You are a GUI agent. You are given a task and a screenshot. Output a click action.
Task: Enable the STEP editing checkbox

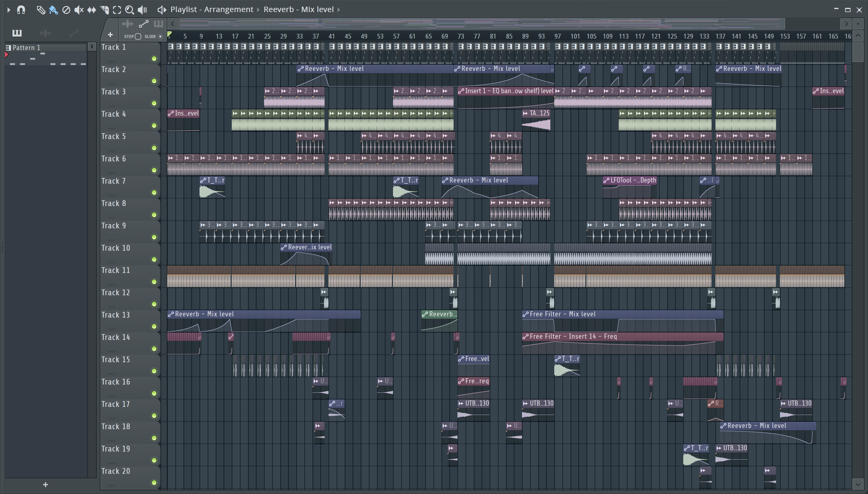click(138, 36)
